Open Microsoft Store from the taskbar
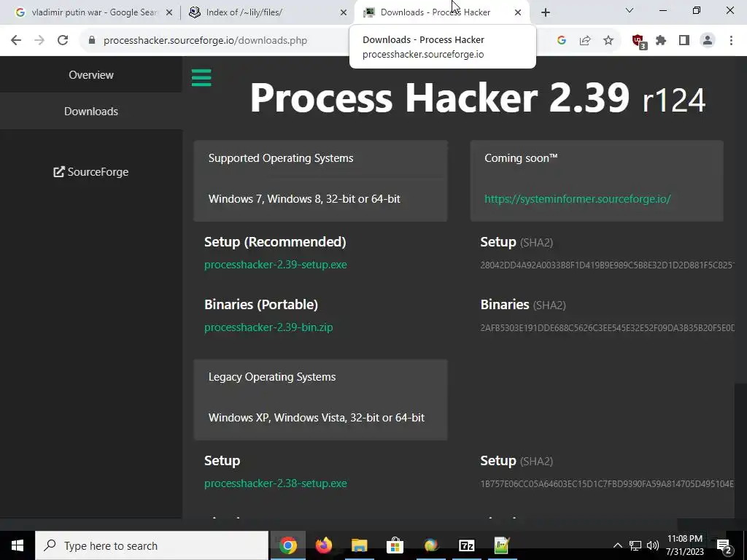This screenshot has height=560, width=747. [x=395, y=545]
